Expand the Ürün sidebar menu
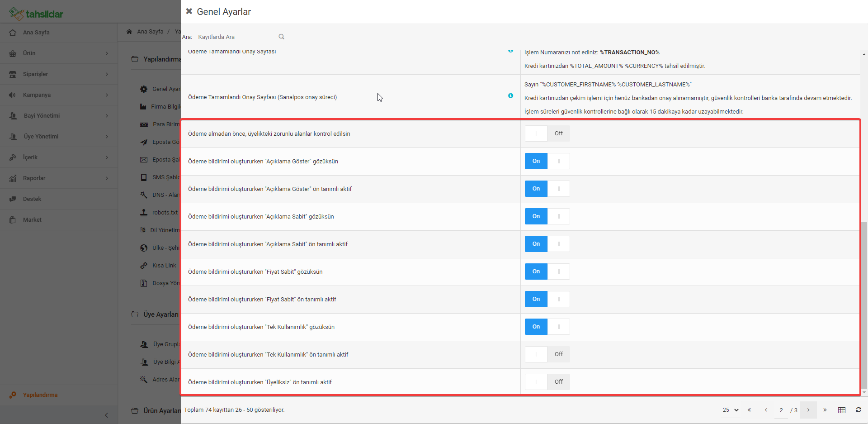 (x=59, y=53)
